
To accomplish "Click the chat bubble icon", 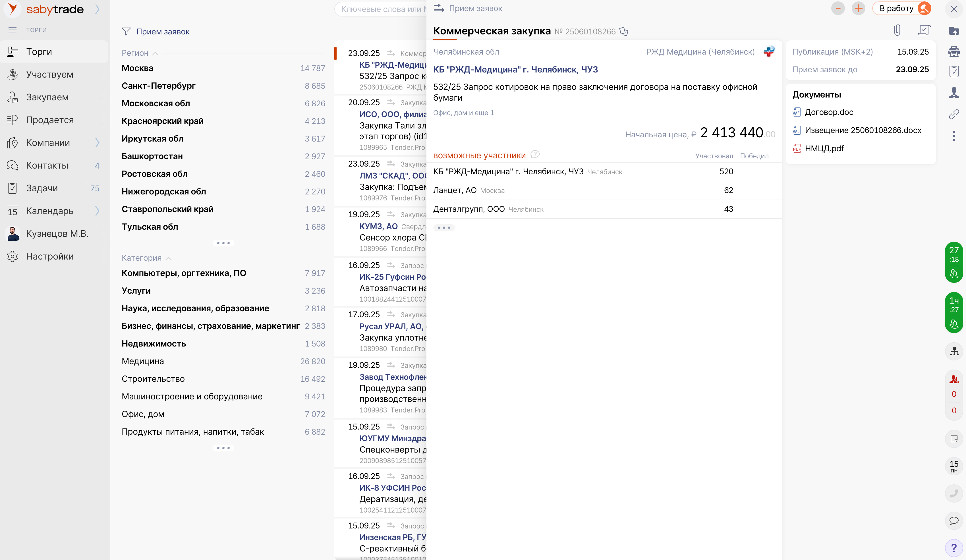I will (954, 520).
